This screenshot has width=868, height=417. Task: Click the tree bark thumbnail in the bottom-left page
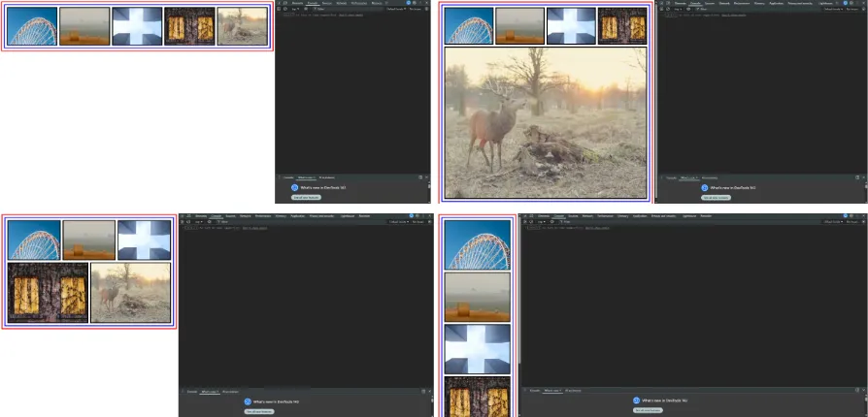(x=48, y=293)
